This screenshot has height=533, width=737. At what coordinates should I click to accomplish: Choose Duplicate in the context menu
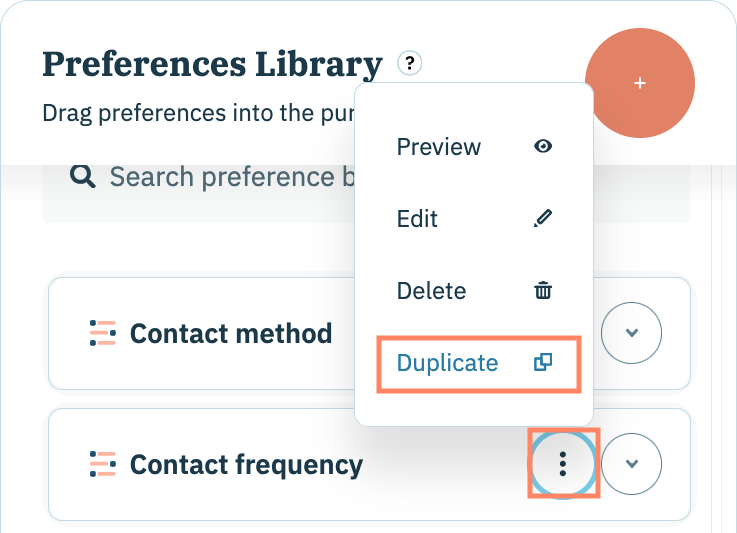coord(447,363)
